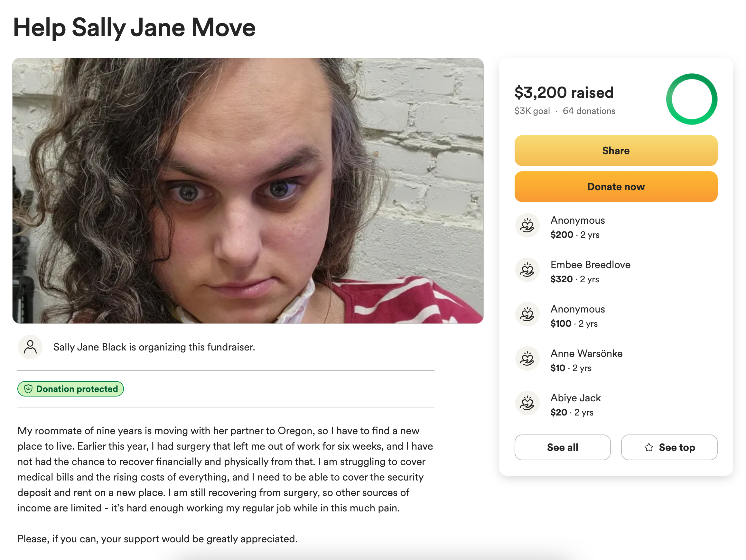Click the 64 donations count text

tap(589, 111)
